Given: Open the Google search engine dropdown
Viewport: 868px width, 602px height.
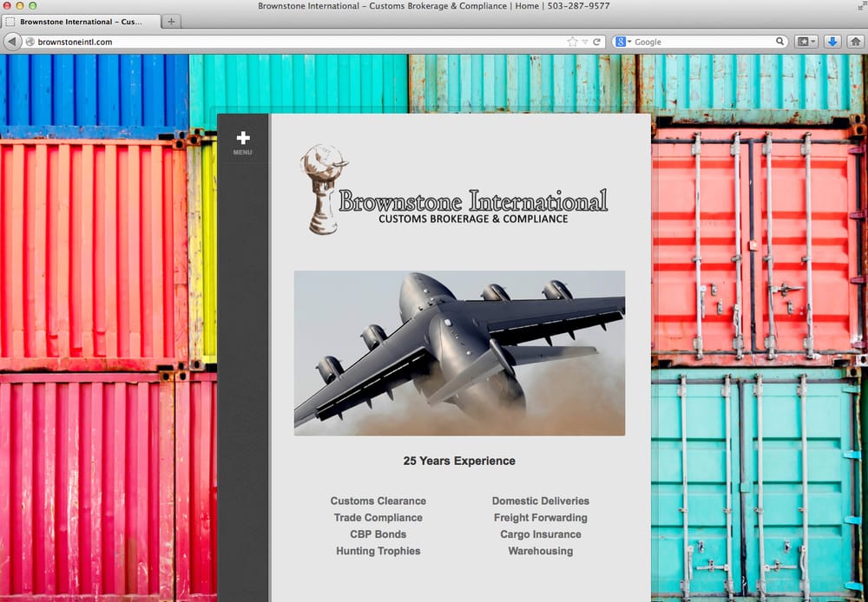Looking at the screenshot, I should [623, 42].
